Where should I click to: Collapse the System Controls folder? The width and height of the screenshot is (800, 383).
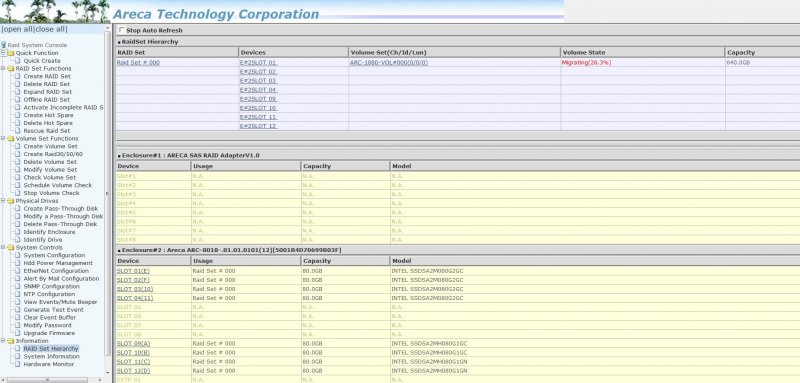tap(3, 247)
